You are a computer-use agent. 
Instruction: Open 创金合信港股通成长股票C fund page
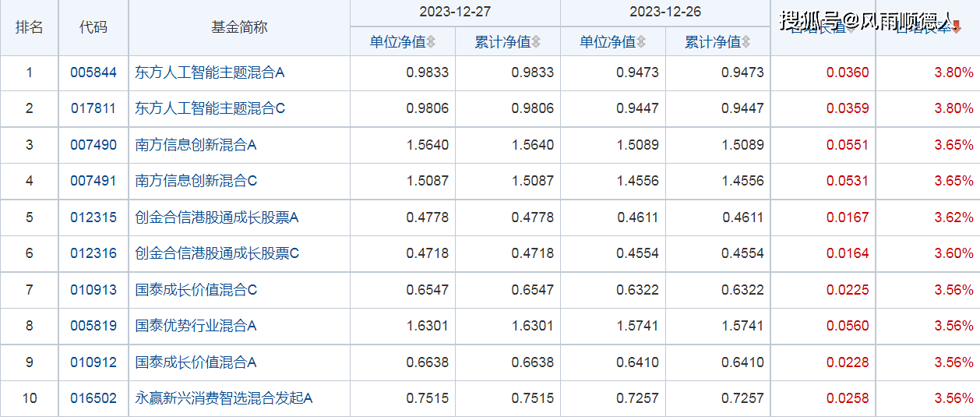[217, 253]
